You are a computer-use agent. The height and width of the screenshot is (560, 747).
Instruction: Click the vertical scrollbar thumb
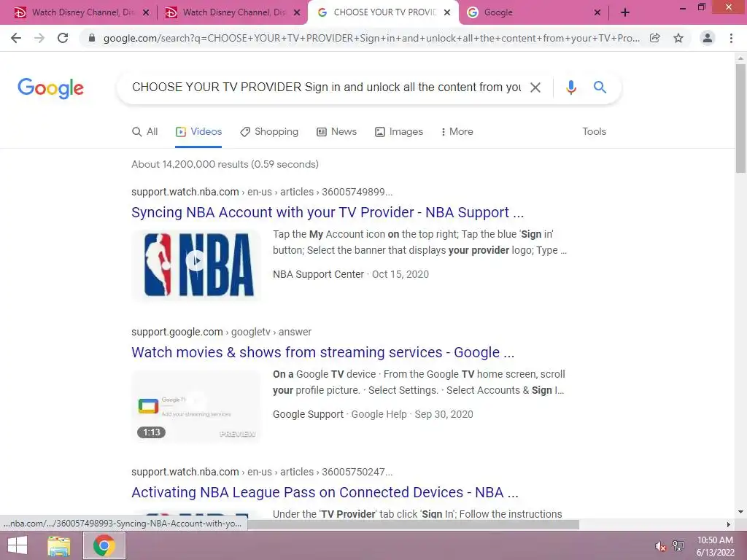[740, 118]
